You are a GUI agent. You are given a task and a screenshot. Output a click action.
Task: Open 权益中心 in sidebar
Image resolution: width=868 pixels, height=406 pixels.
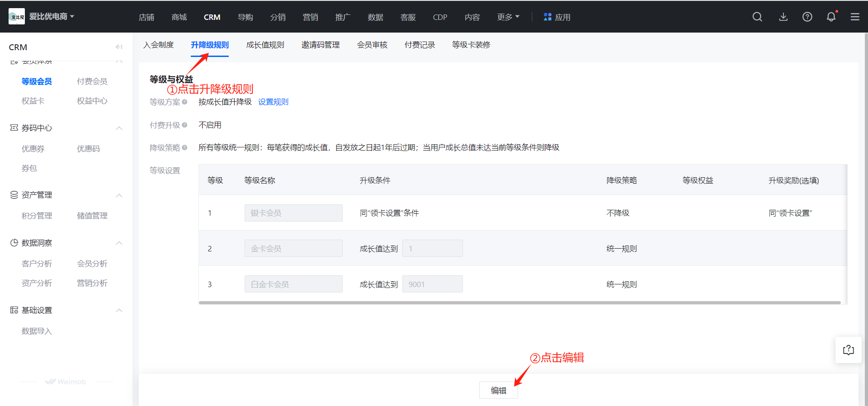click(x=92, y=101)
